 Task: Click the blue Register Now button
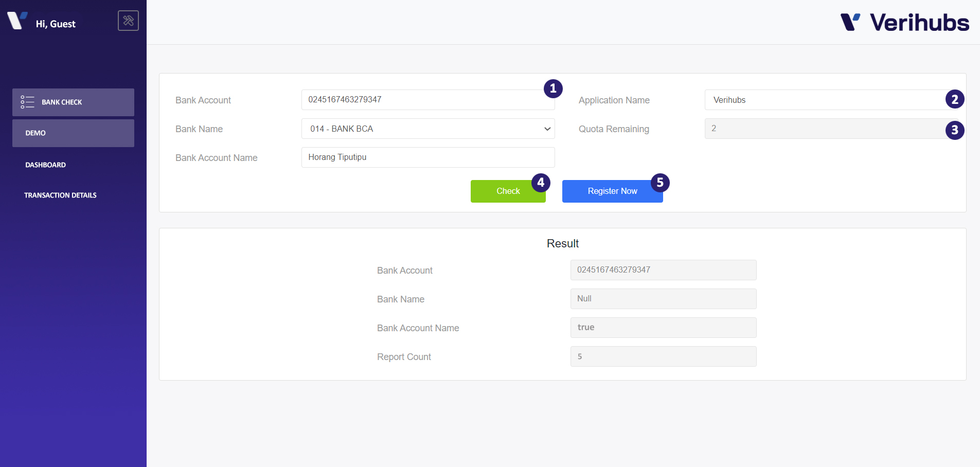pos(613,191)
